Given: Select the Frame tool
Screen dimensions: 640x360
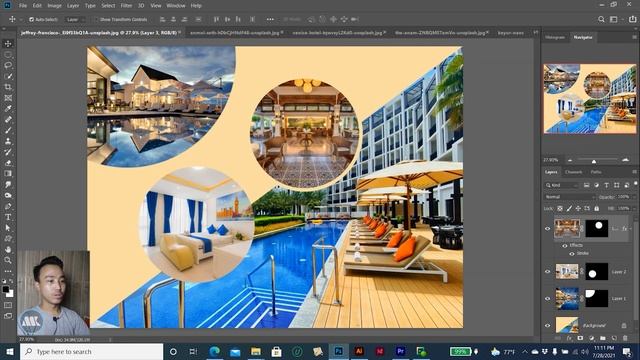Looking at the screenshot, I should coord(8,98).
